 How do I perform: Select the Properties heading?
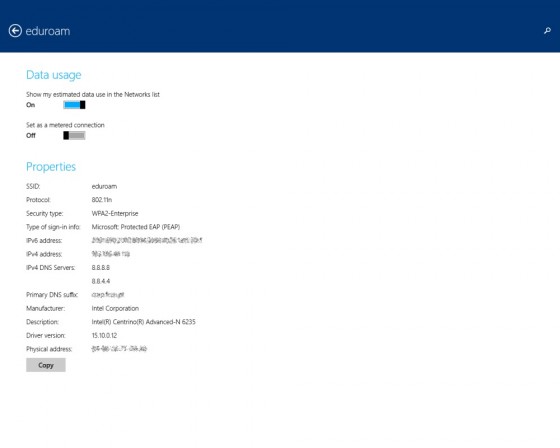point(51,166)
